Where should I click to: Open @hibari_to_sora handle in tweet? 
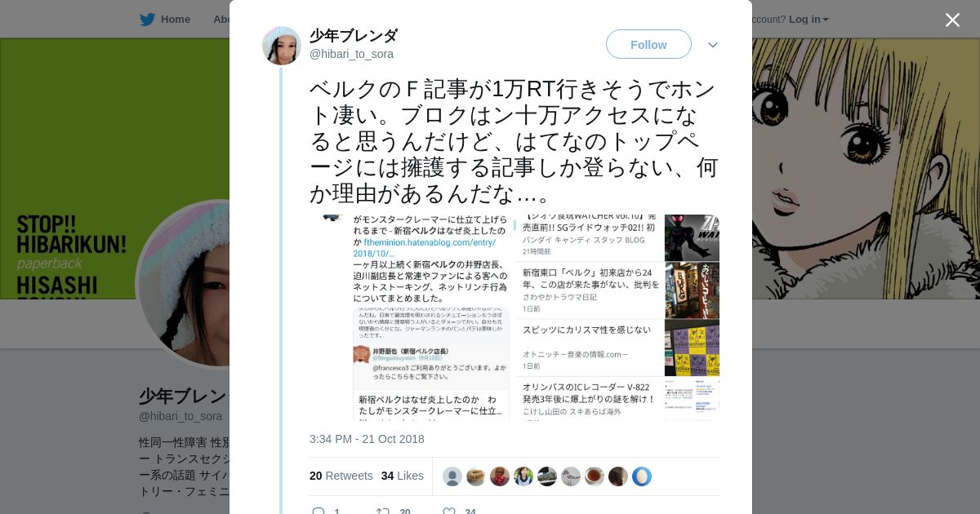(x=351, y=54)
